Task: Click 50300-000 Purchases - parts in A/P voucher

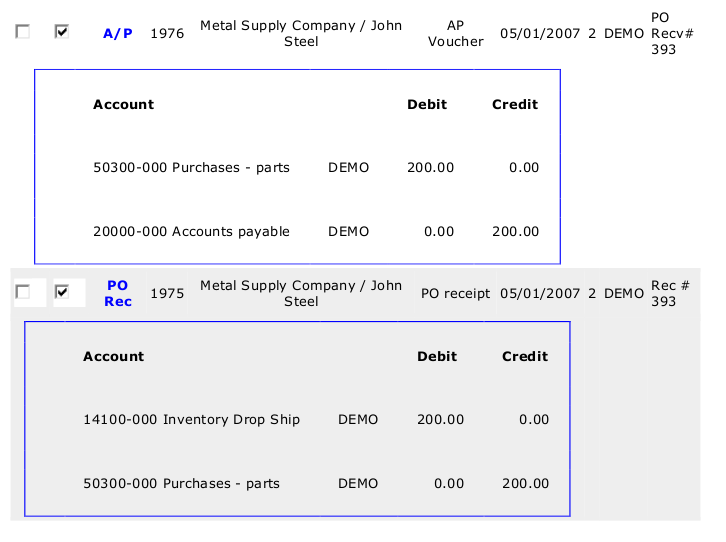Action: tap(191, 168)
